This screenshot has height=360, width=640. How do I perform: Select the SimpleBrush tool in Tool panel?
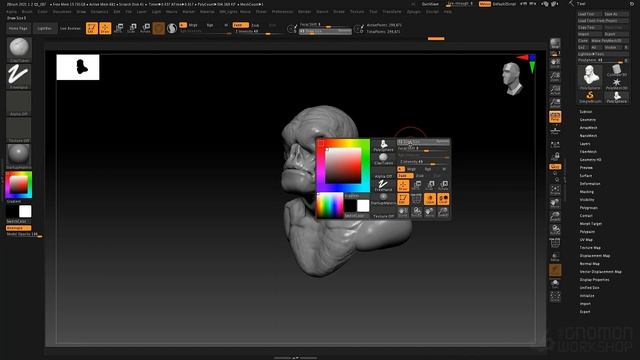pos(590,98)
